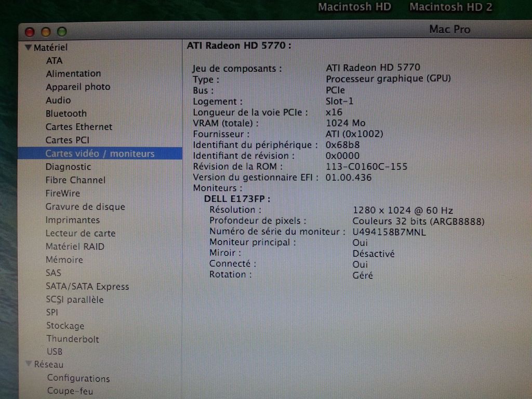
Task: Click the Macintosh HD desktop label
Action: 354,7
